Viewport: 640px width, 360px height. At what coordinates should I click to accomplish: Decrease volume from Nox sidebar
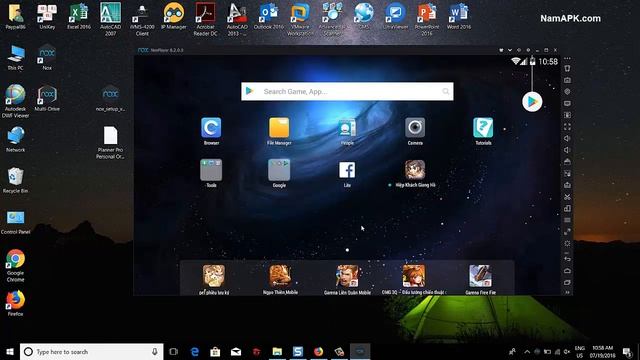567,150
